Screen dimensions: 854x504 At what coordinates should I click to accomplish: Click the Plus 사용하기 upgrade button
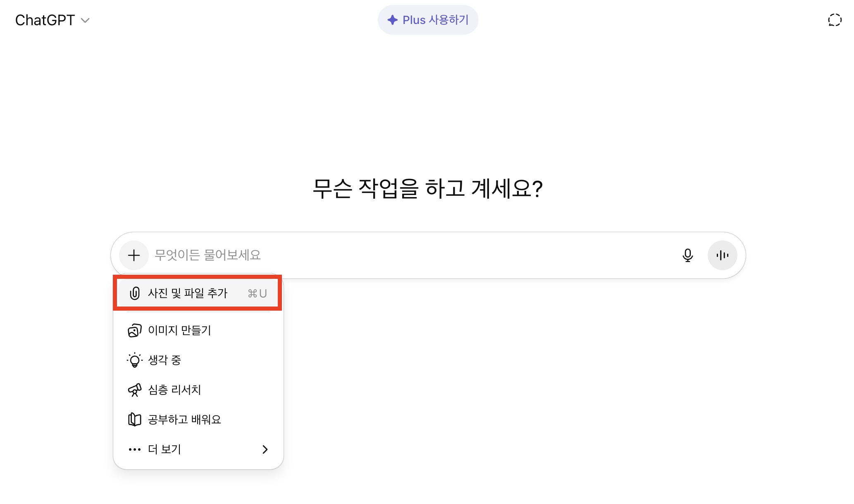(428, 20)
